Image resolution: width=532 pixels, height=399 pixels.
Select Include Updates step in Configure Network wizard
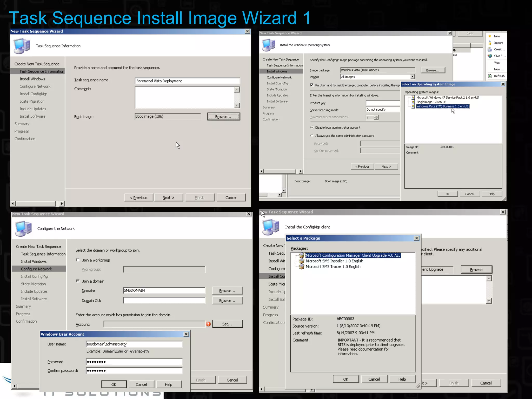click(x=34, y=291)
